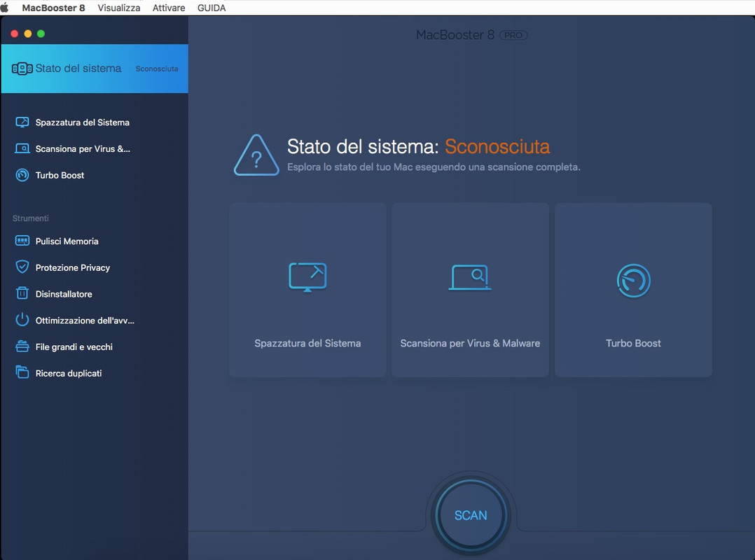Start the round SCAN button

[x=471, y=514]
